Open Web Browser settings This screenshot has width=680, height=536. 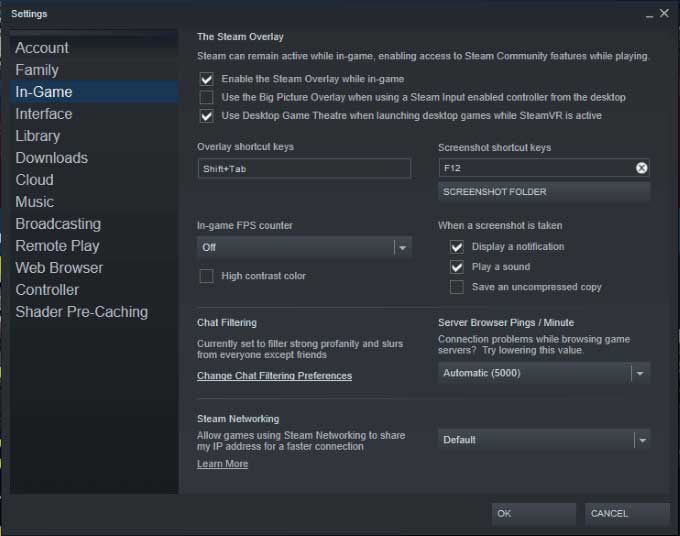click(x=94, y=268)
